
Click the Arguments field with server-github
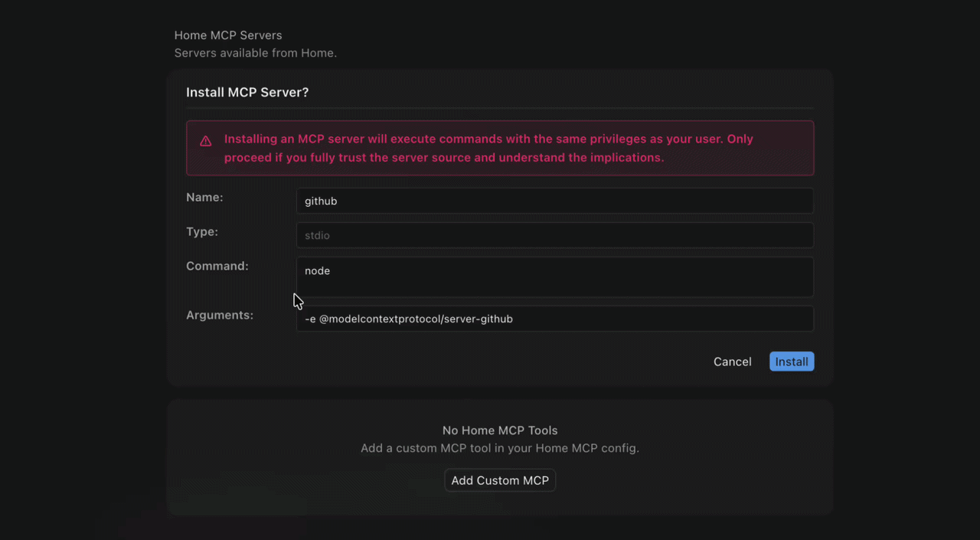coord(554,319)
